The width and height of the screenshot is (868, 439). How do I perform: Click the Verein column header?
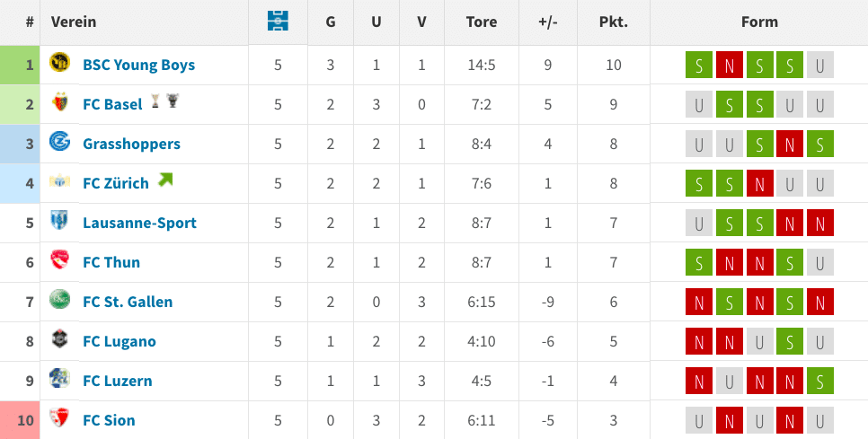[74, 22]
